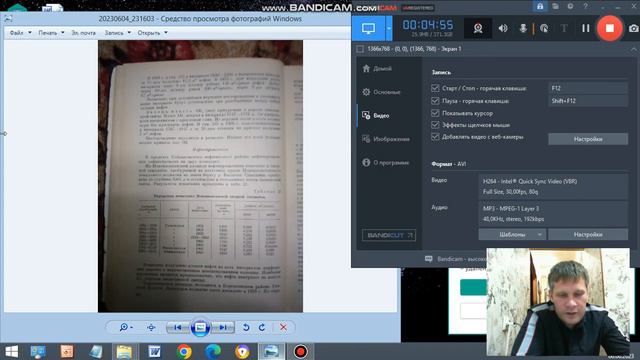Click Эл. почта in Photo Viewer toolbar
640x360 pixels.
pyautogui.click(x=84, y=33)
